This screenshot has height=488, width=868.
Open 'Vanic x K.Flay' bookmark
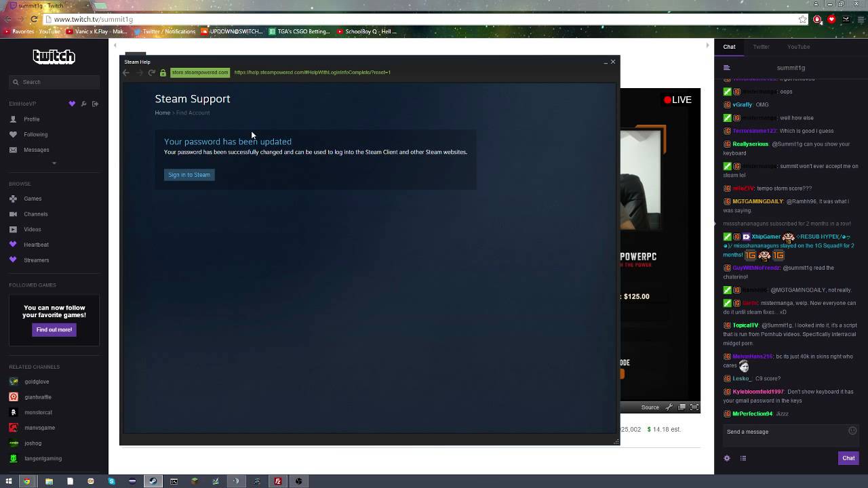97,32
